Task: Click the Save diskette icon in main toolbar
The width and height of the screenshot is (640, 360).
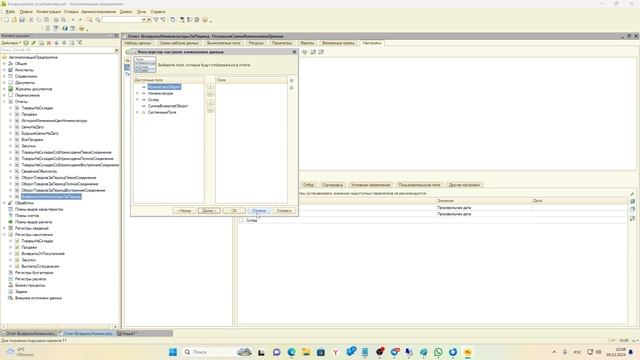Action: pos(22,20)
